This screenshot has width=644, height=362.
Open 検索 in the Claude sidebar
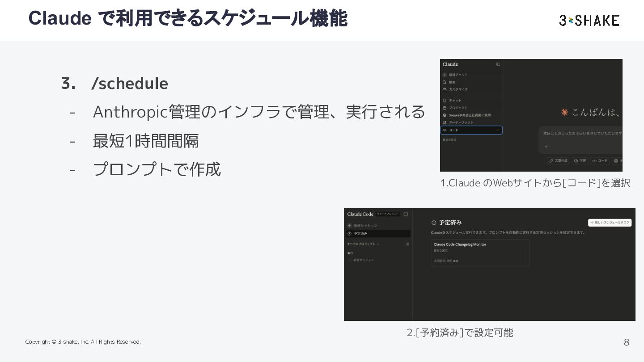[449, 82]
